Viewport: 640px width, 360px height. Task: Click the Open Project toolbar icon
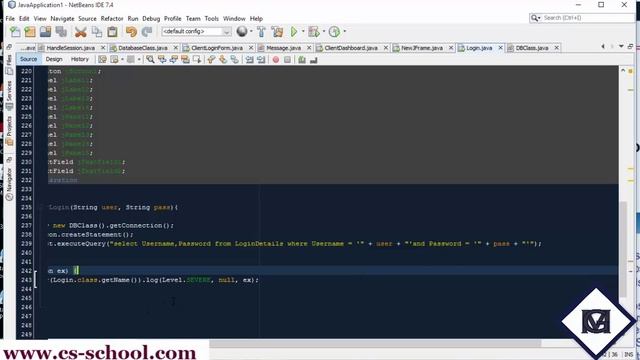pyautogui.click(x=45, y=31)
